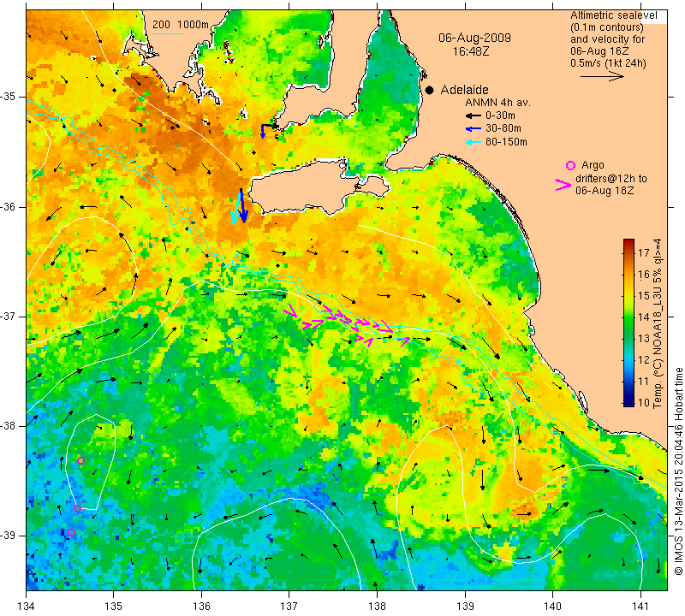Click the black Adelaide city marker dot
The image size is (685, 616).
click(430, 90)
